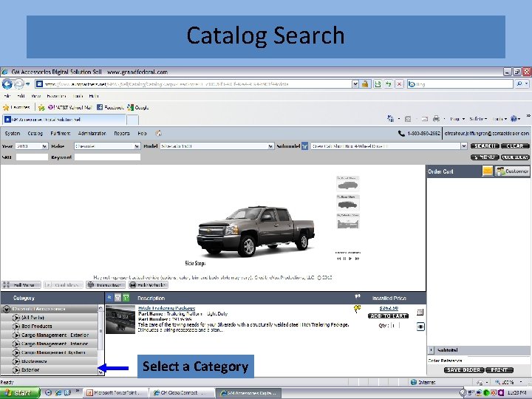Collapse the Chevrolet Accessories category
This screenshot has width=532, height=399.
pyautogui.click(x=6, y=309)
